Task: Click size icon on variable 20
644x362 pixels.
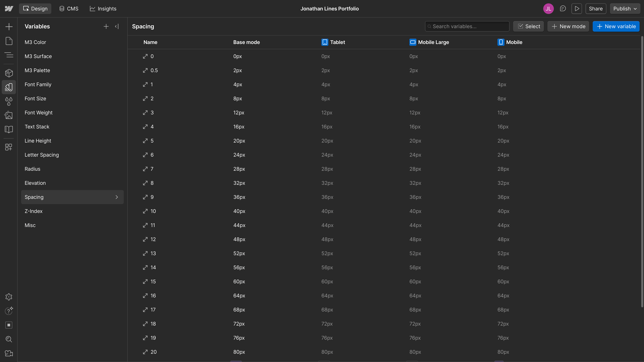Action: (x=145, y=352)
